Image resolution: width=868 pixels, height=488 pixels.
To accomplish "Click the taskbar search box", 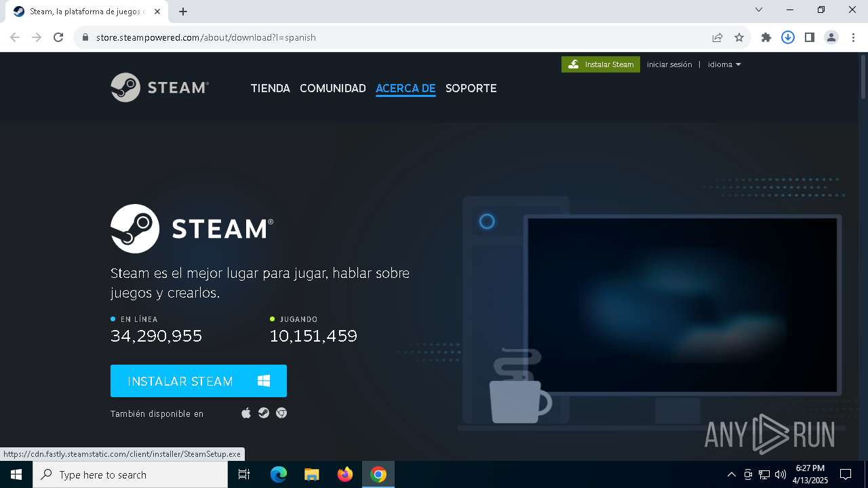I will tap(130, 474).
